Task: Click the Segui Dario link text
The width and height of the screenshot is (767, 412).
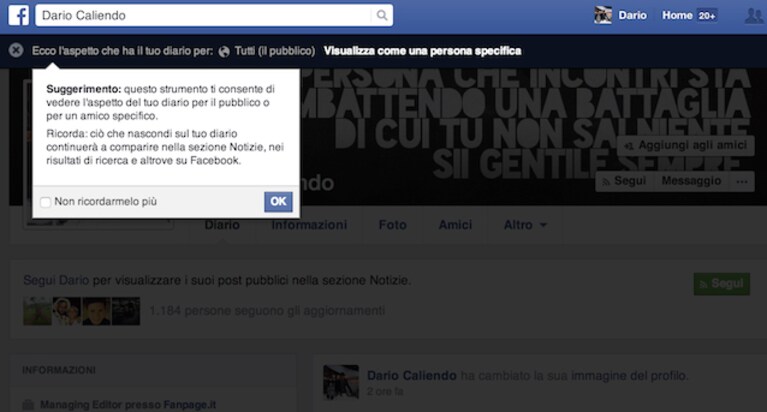Action: point(56,280)
